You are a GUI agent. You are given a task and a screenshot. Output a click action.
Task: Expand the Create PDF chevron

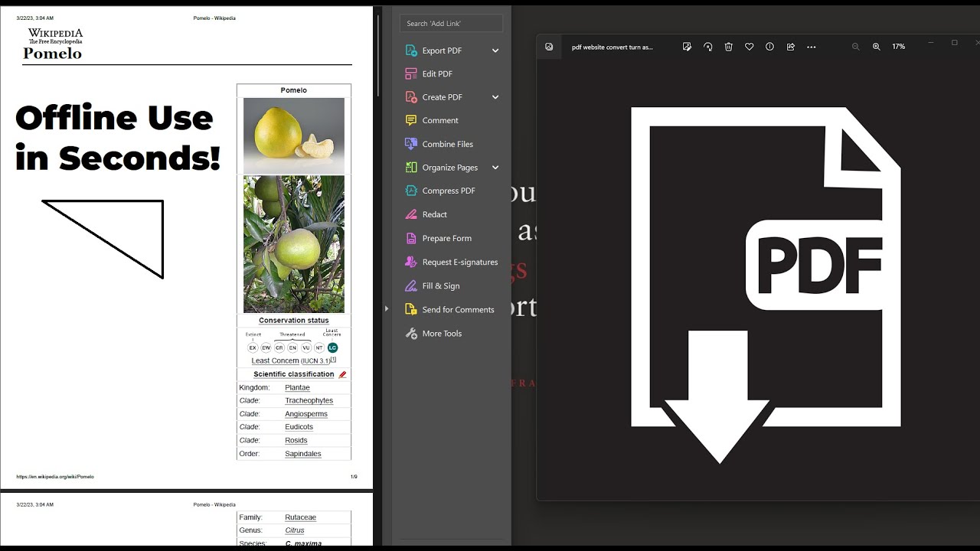tap(495, 97)
